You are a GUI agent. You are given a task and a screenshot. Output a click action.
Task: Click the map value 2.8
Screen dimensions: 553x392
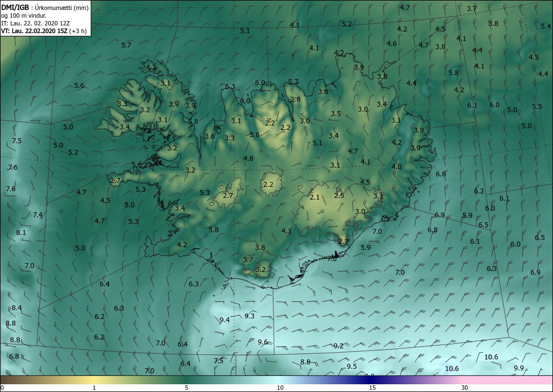[x=295, y=99]
